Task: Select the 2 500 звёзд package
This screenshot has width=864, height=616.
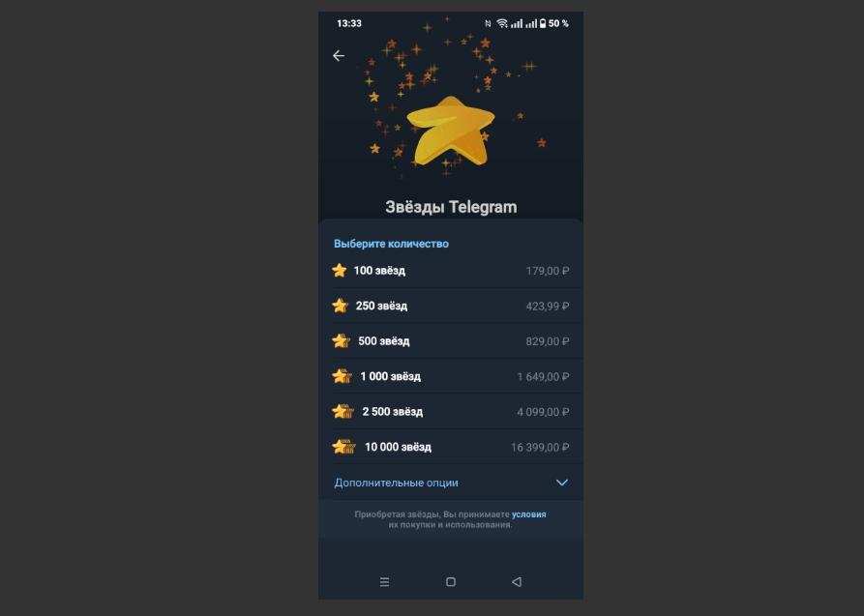Action: (x=451, y=412)
